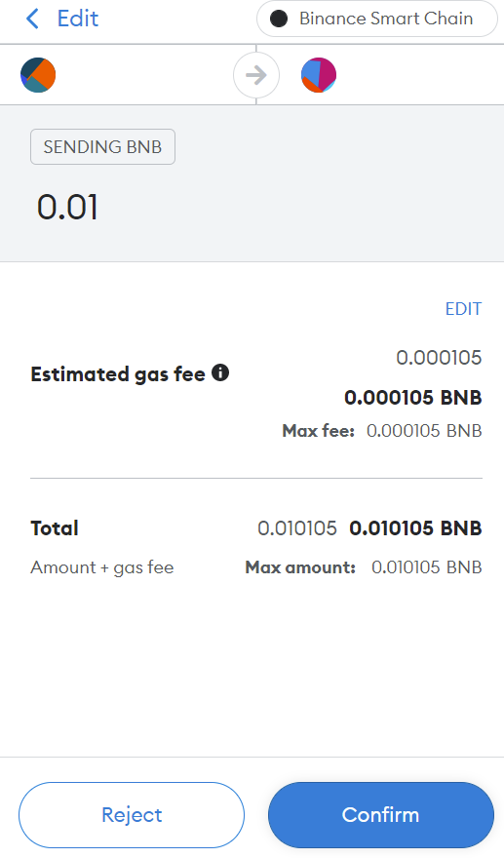Click the gas fee info icon
Viewport: 504px width, 858px height.
220,373
